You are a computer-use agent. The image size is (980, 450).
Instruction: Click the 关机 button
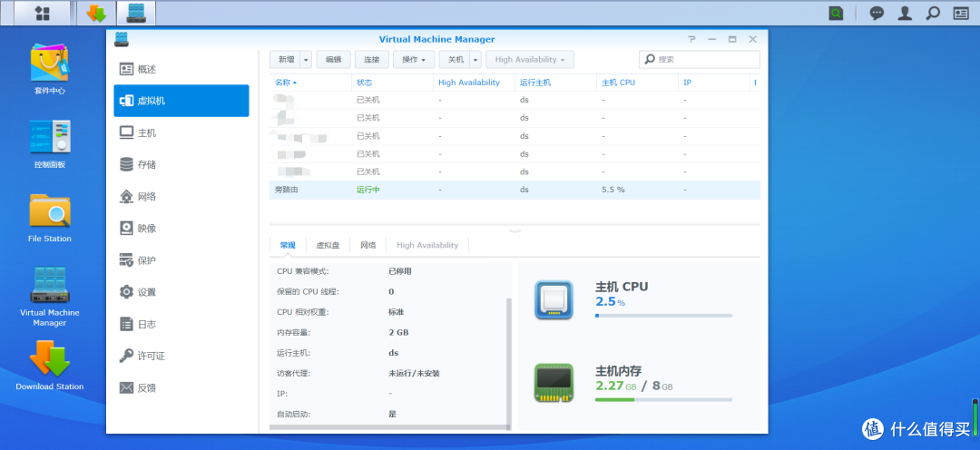455,59
